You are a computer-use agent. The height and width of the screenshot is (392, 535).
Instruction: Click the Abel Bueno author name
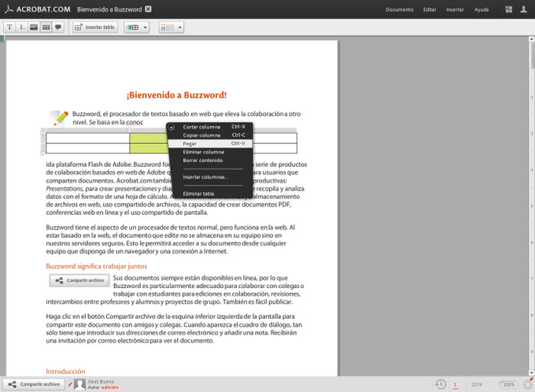click(x=101, y=382)
